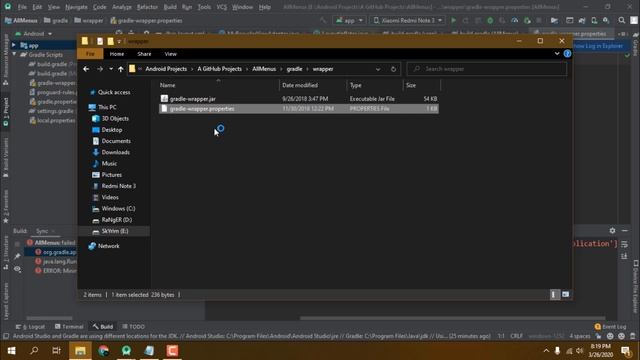Open Android Studio taskbar icon
This screenshot has height=360, width=640.
[x=126, y=351]
